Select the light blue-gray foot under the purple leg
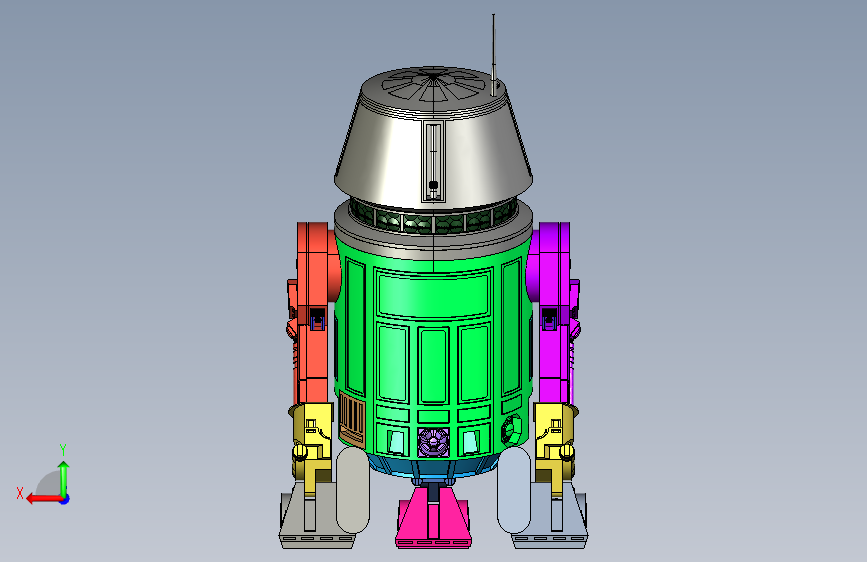The width and height of the screenshot is (867, 562). point(551,517)
